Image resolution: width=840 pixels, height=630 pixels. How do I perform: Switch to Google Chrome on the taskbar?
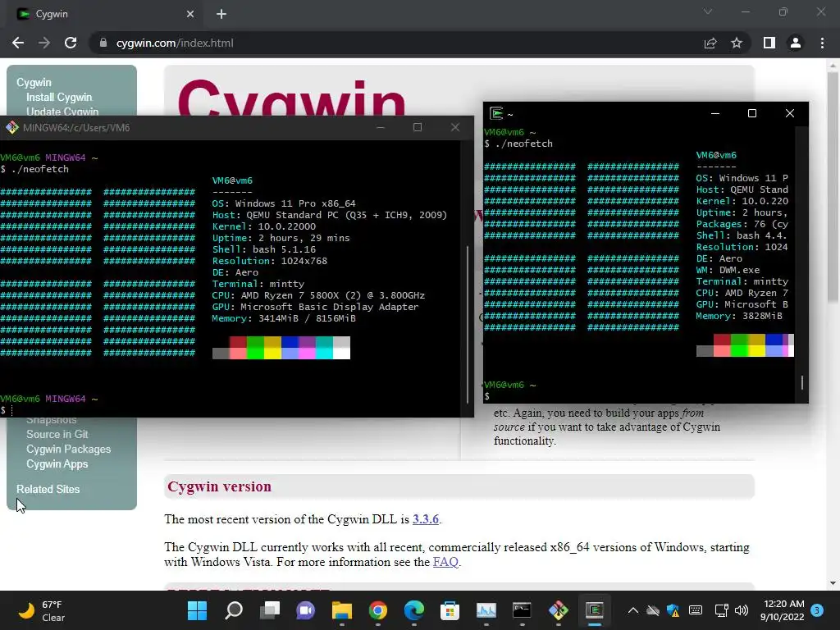(377, 610)
